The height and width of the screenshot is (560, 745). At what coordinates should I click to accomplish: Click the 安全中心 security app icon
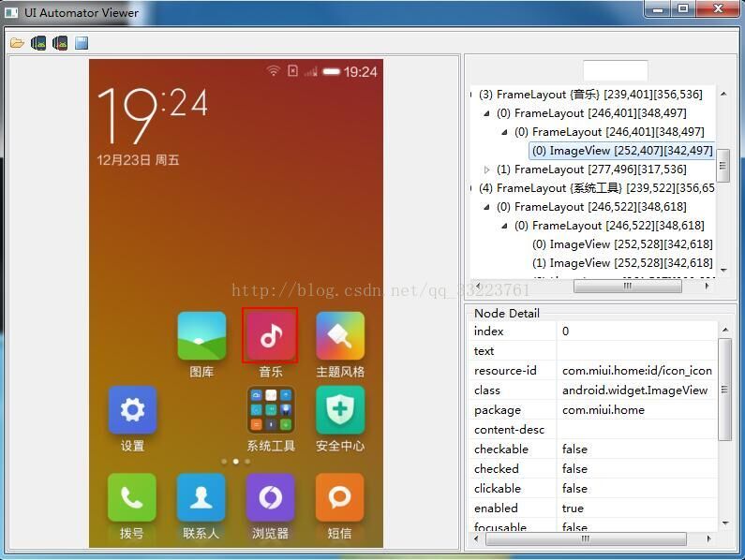click(340, 410)
